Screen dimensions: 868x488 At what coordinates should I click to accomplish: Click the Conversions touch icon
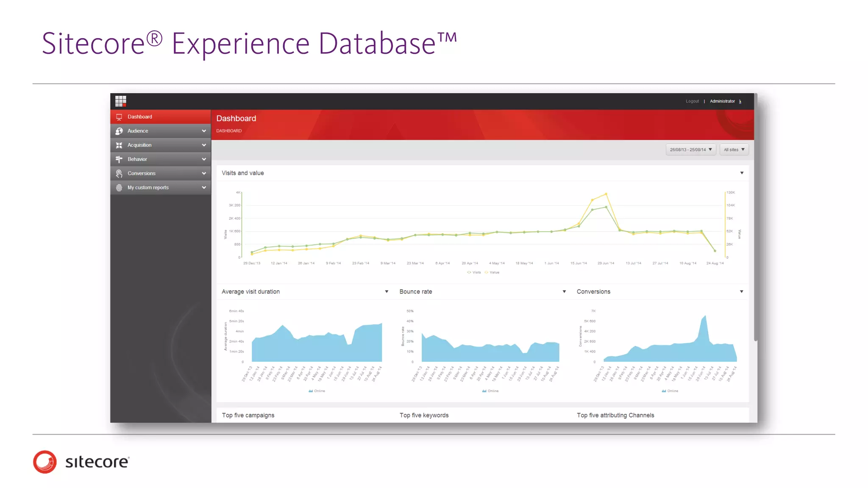click(x=119, y=173)
